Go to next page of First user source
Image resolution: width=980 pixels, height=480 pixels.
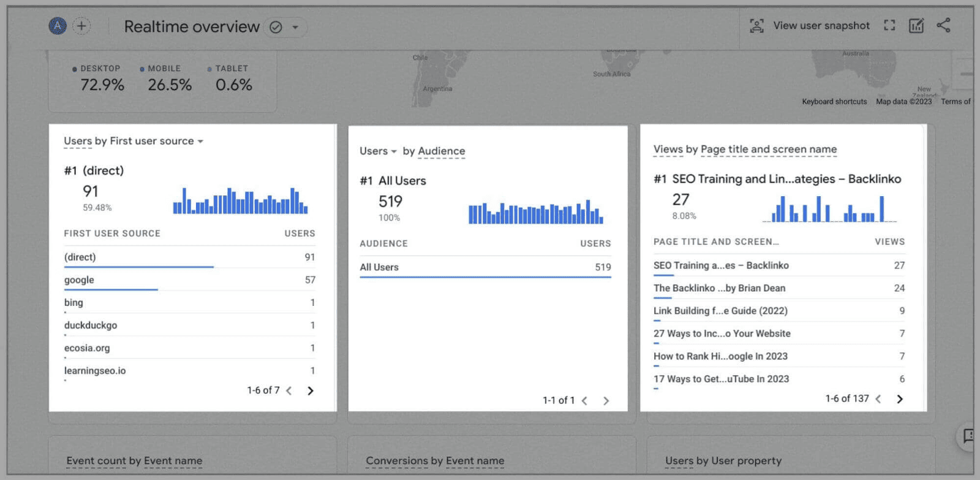[x=311, y=390]
